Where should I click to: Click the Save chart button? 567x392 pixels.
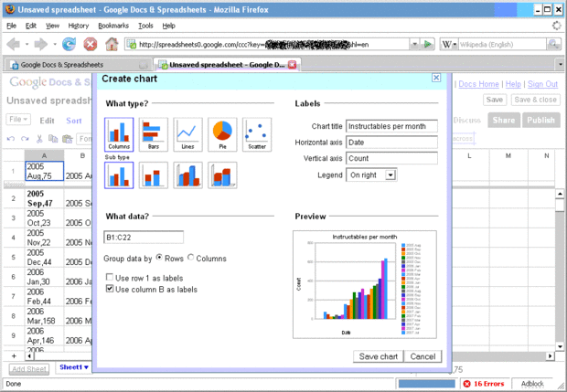pos(379,356)
